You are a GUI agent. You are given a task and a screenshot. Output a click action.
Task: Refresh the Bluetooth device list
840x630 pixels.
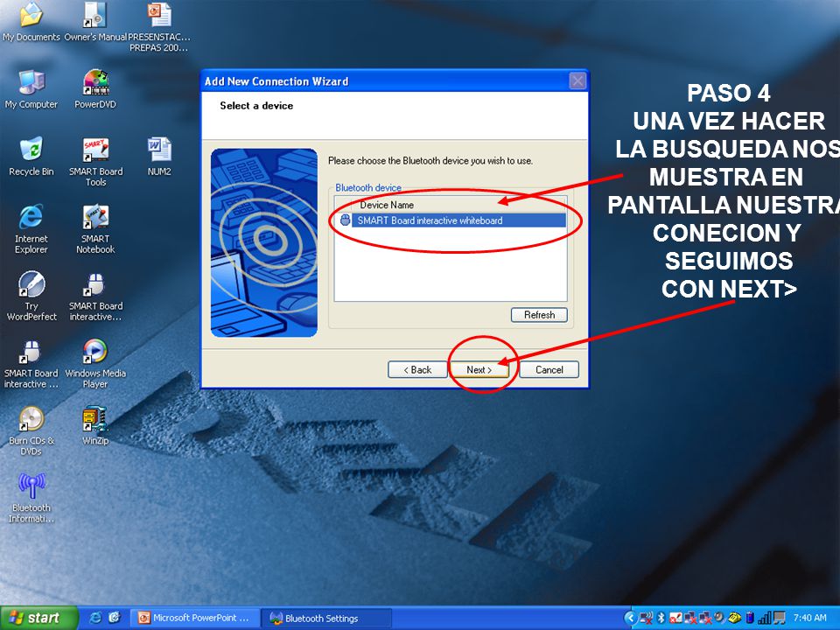click(x=539, y=315)
